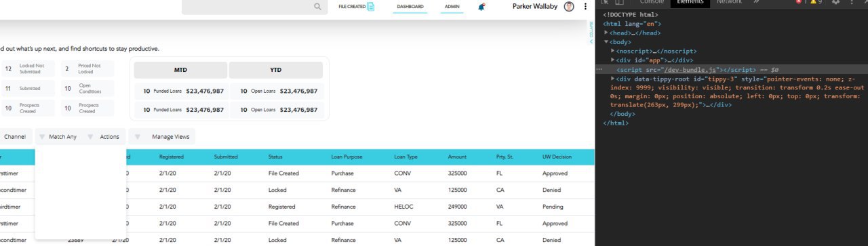Open the Priced Not Locked card
The width and height of the screenshot is (868, 246).
87,68
